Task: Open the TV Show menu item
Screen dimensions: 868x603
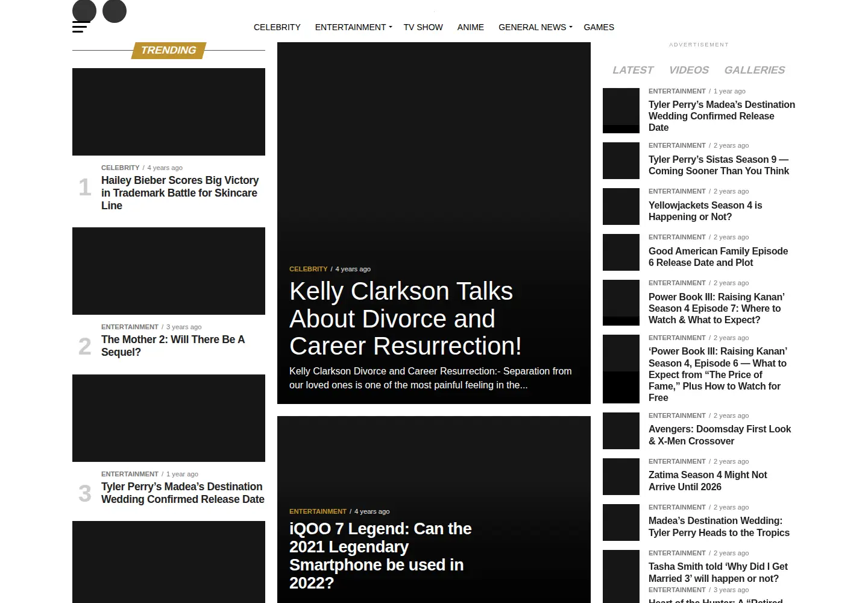Action: click(423, 27)
